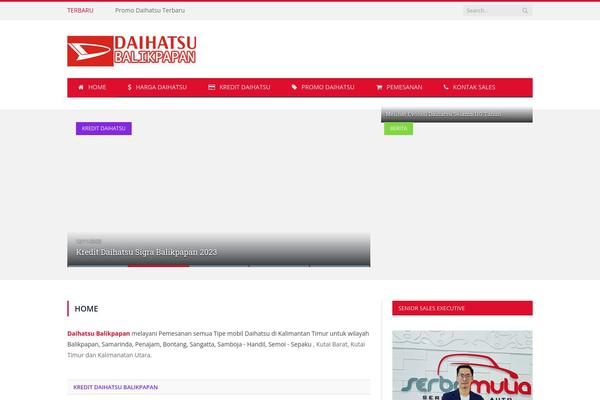Click the search magnifier icon
This screenshot has height=400, width=600.
coord(525,11)
